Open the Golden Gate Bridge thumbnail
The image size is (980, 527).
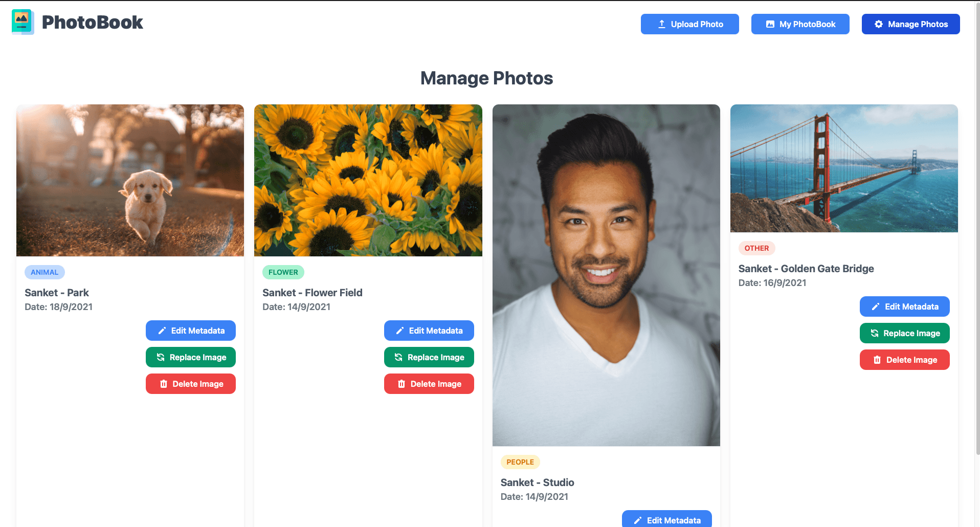tap(844, 168)
